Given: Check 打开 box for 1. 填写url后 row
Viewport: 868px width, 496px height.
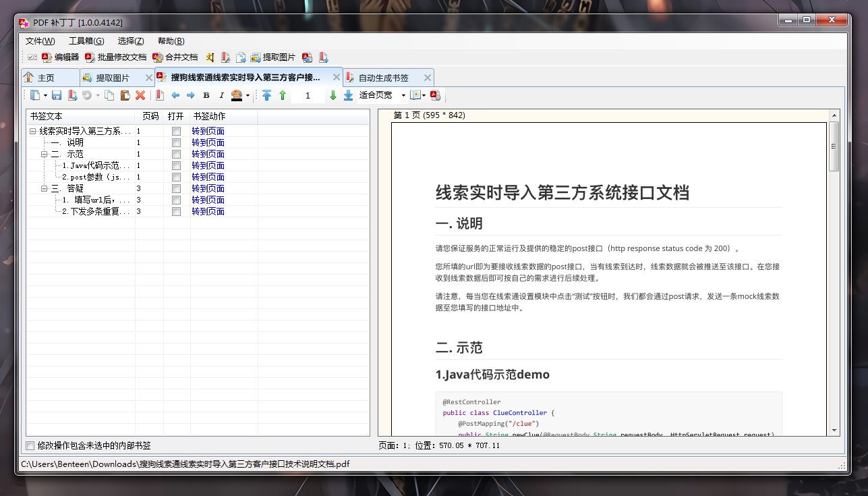Looking at the screenshot, I should pyautogui.click(x=176, y=200).
